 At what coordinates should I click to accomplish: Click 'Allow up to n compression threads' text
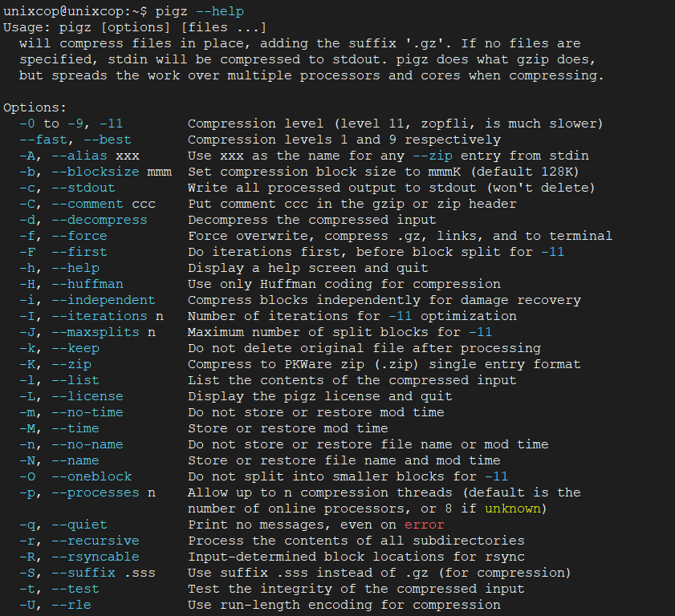(x=320, y=493)
